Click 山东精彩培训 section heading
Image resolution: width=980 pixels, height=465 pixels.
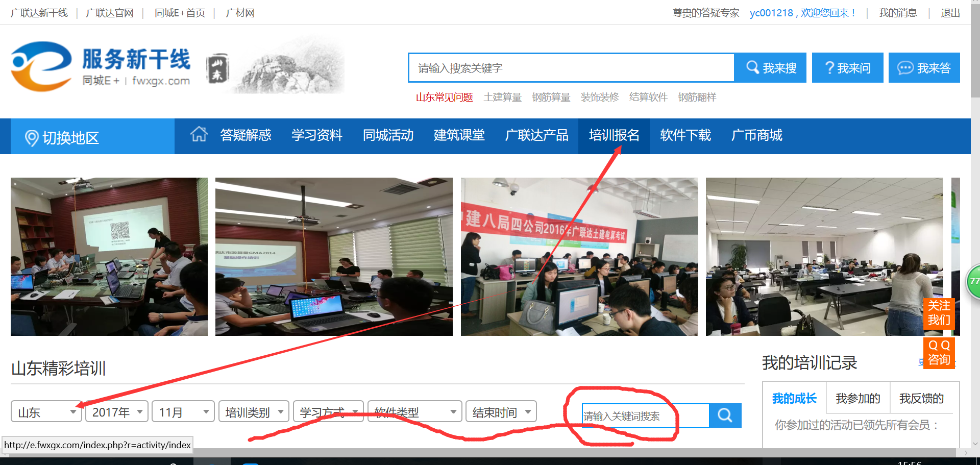(x=58, y=368)
